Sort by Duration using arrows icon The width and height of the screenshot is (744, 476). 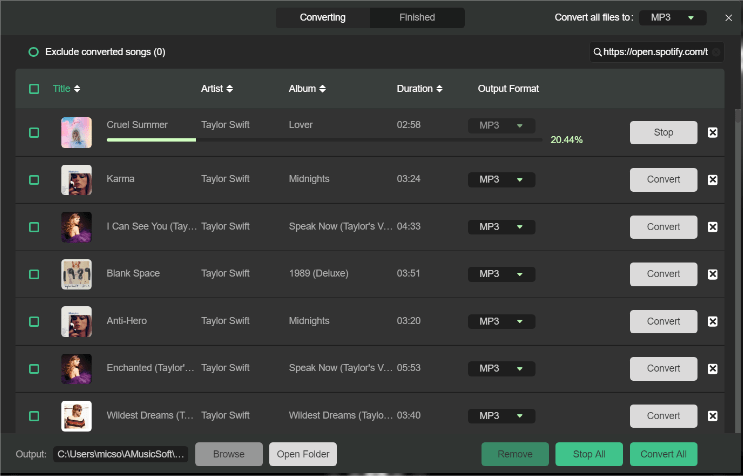pos(439,89)
